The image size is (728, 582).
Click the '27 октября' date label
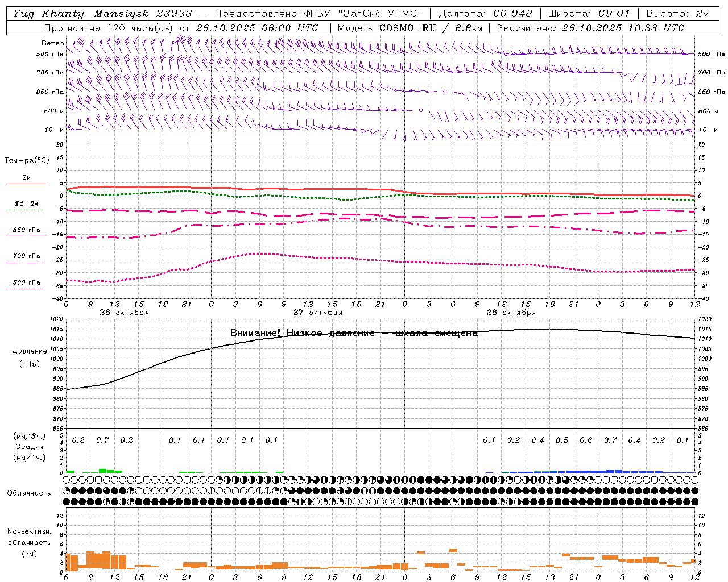click(318, 312)
